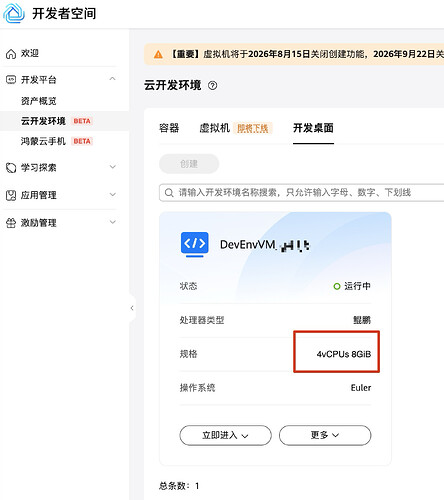Click the important notice banner text
This screenshot has height=500, width=444.
pyautogui.click(x=307, y=54)
